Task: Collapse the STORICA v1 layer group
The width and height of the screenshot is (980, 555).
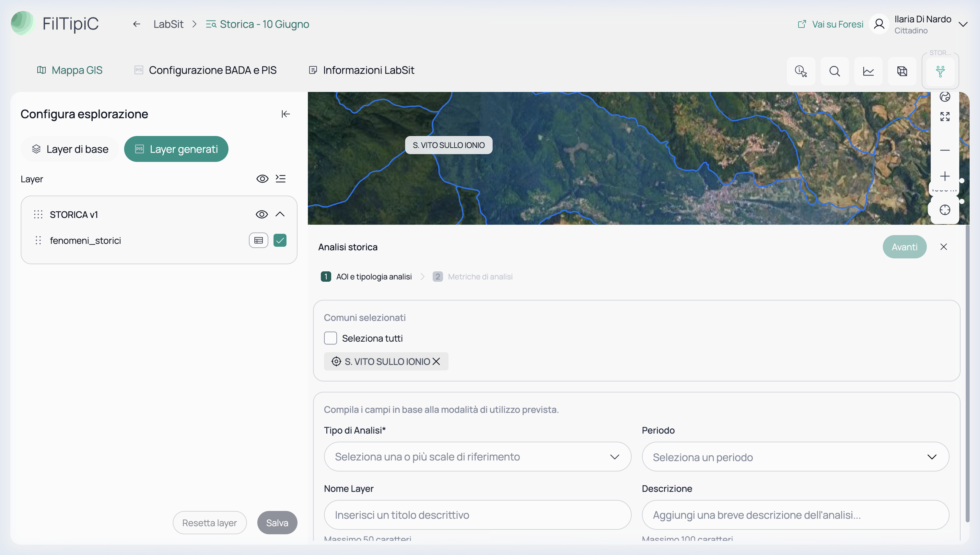Action: point(280,214)
